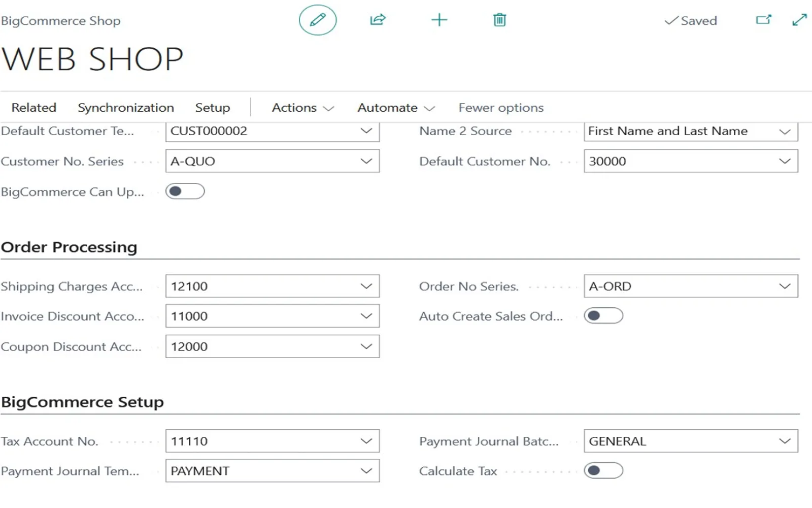Click the Order No Series. field label

point(469,287)
